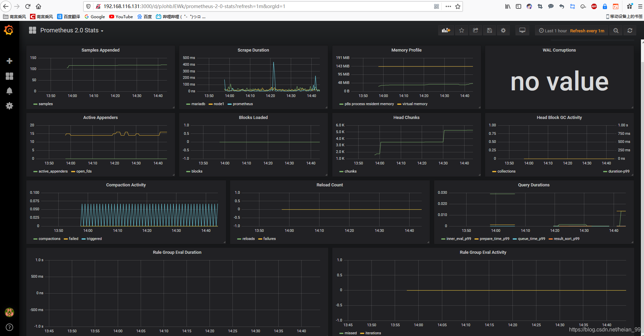
Task: Go to browser home page
Action: [38, 6]
